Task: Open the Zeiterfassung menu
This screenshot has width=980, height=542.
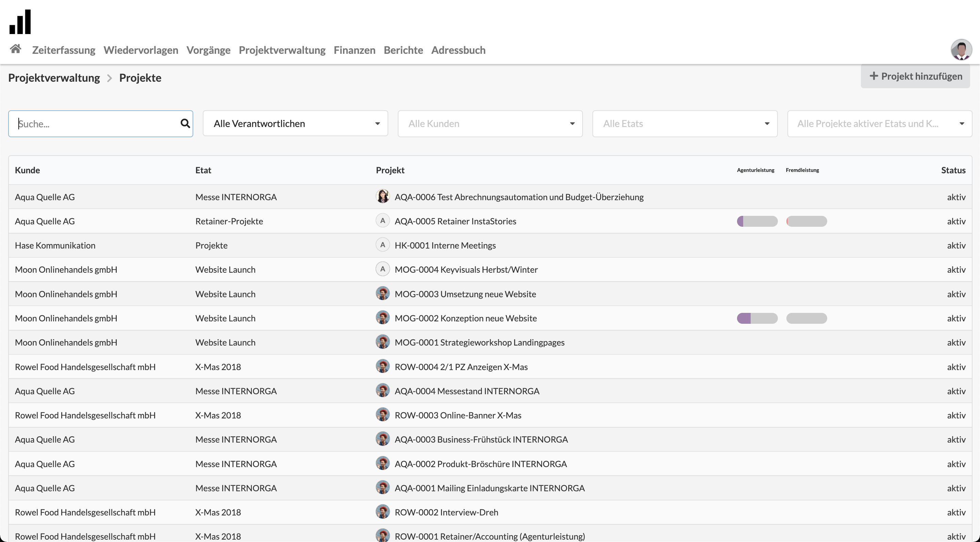Action: (64, 50)
